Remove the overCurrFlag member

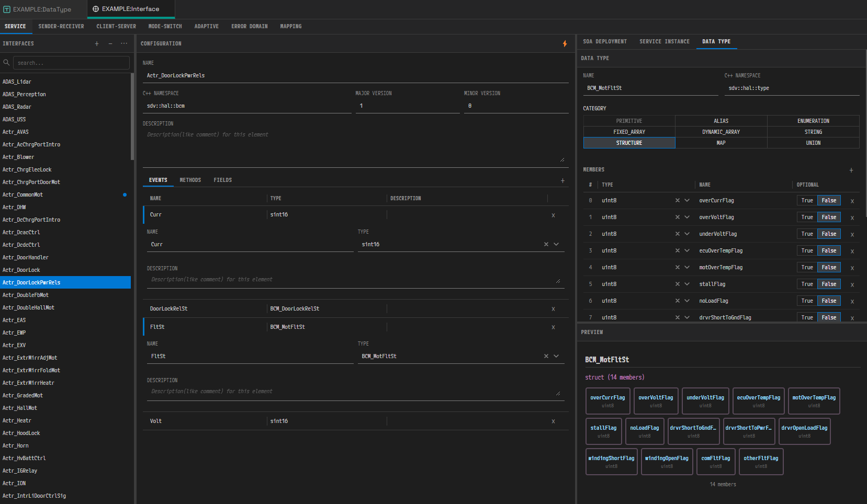point(852,201)
